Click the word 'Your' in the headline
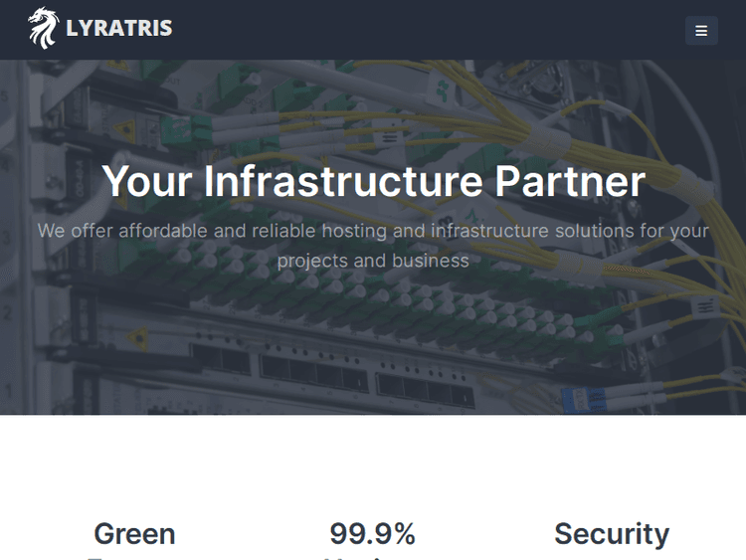Screen dimensions: 746x560 [x=148, y=182]
